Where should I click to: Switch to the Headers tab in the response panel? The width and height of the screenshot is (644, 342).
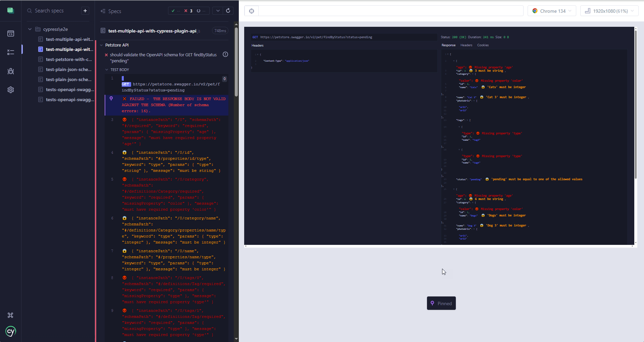click(x=466, y=45)
